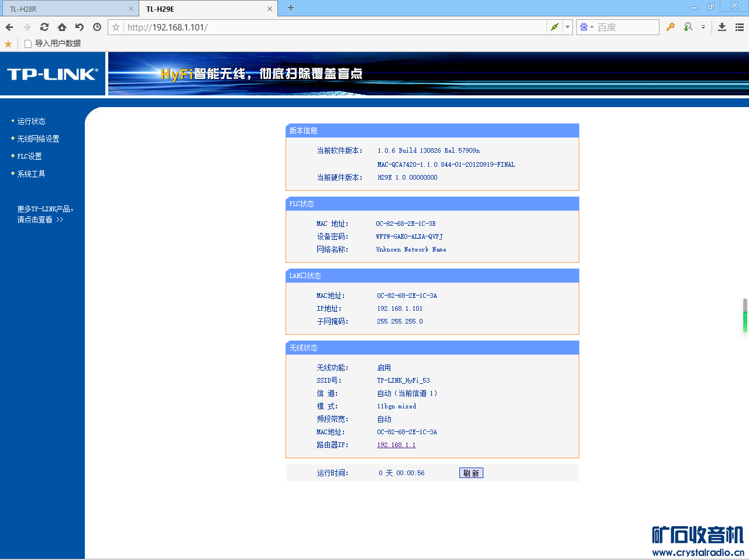Bookmark this page with the star icon
749x560 pixels.
[116, 27]
